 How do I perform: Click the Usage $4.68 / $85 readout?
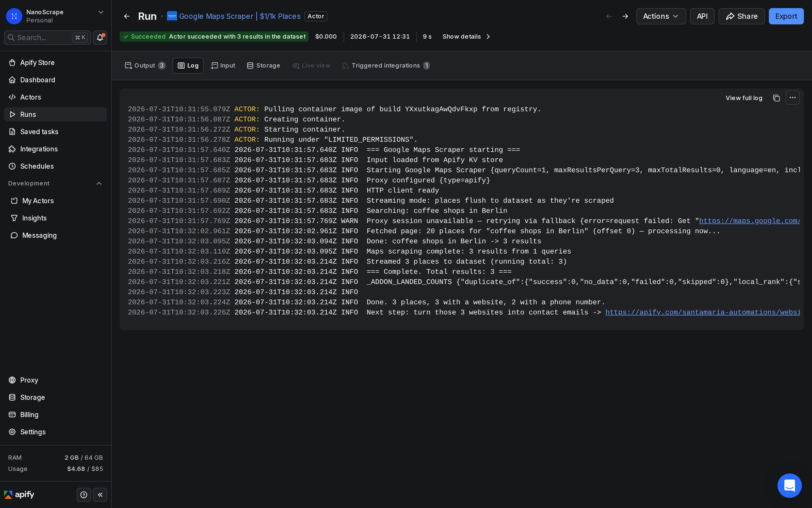(x=55, y=469)
